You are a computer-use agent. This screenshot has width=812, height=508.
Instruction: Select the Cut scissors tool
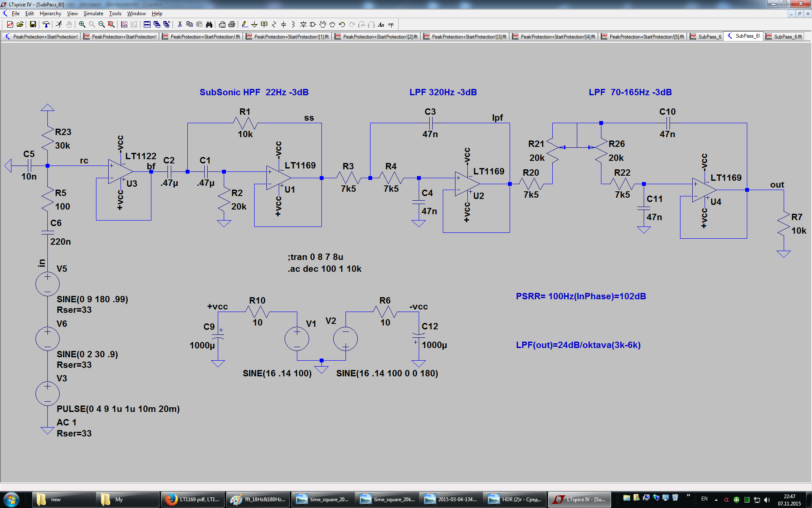pyautogui.click(x=180, y=25)
